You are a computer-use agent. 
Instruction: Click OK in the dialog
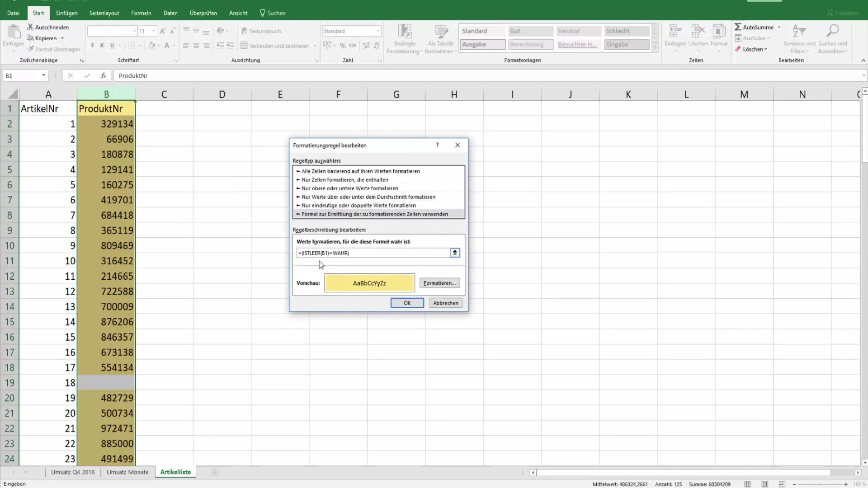pyautogui.click(x=407, y=303)
